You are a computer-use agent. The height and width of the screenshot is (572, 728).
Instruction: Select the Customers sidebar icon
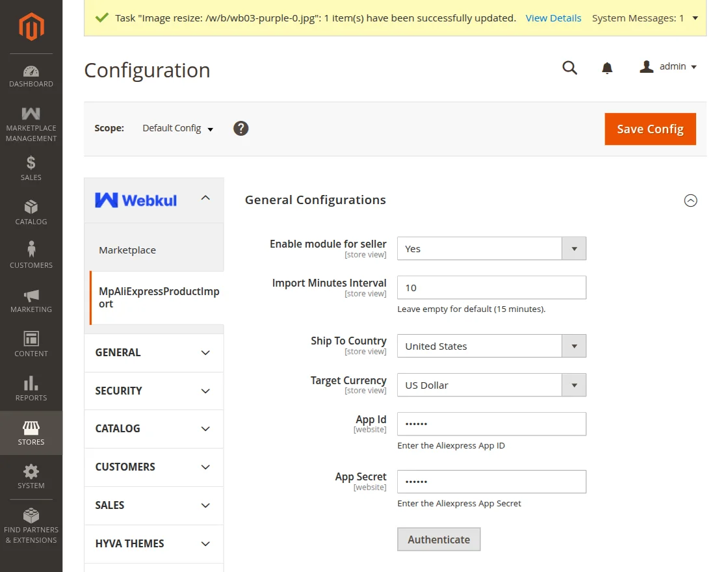pos(31,253)
